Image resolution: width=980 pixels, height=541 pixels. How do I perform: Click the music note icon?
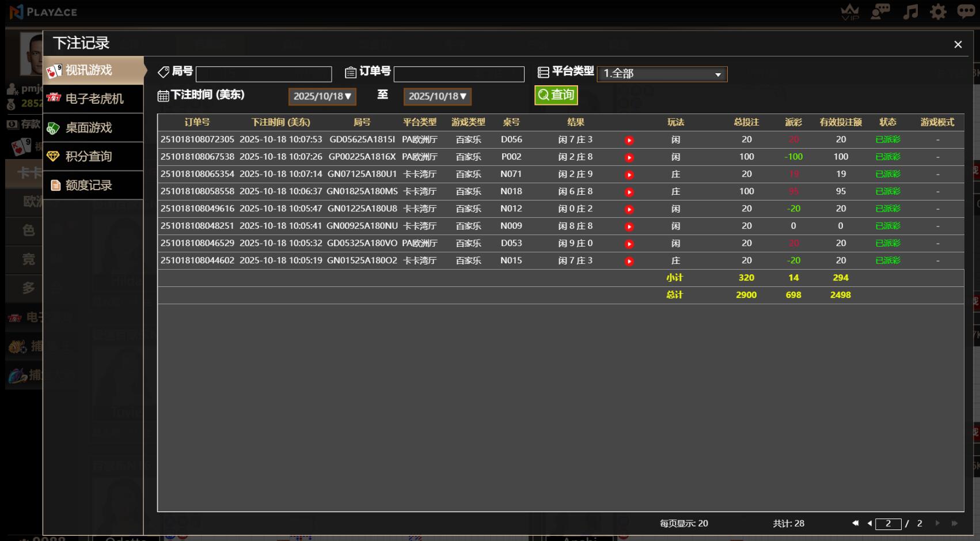click(x=910, y=12)
